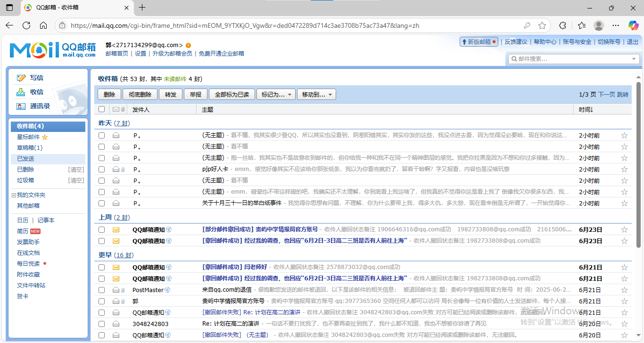Viewport: 644px width, 343px height.
Task: Open the 标记为... dropdown
Action: coord(276,94)
